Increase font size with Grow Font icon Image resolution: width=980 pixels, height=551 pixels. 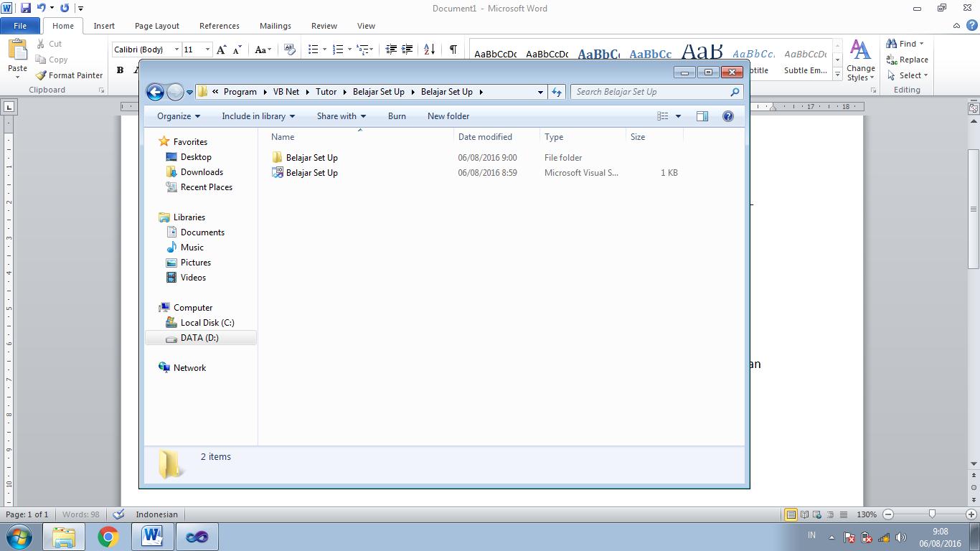(x=222, y=50)
